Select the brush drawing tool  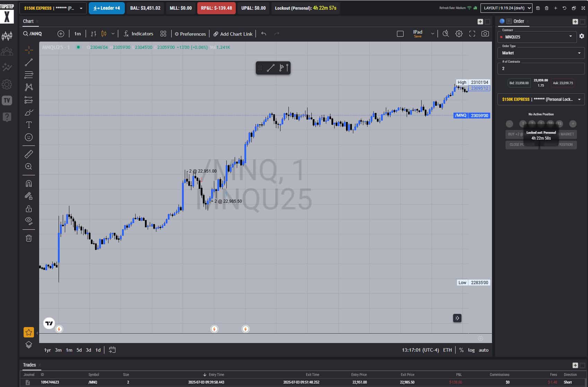29,112
